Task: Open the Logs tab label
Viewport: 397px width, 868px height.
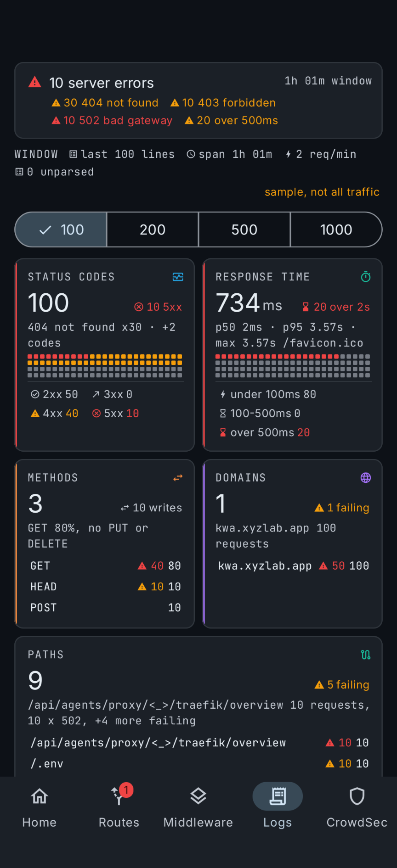Action: (278, 823)
